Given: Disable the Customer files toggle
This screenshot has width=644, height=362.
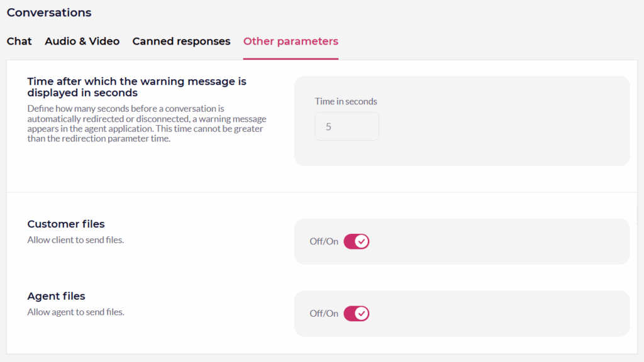Looking at the screenshot, I should [x=356, y=241].
